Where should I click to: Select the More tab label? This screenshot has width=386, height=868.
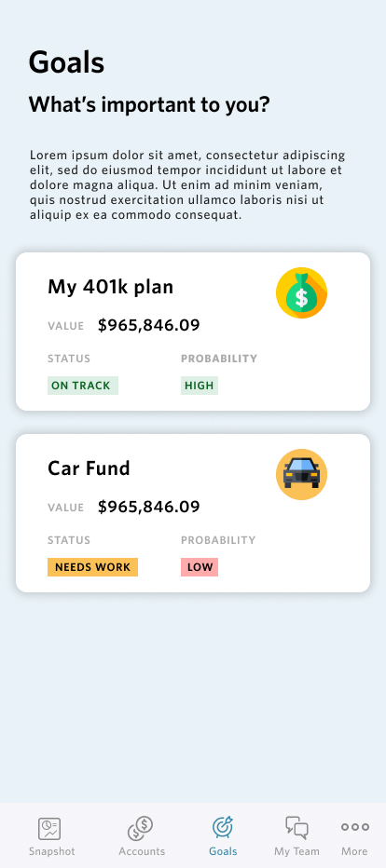(x=354, y=851)
